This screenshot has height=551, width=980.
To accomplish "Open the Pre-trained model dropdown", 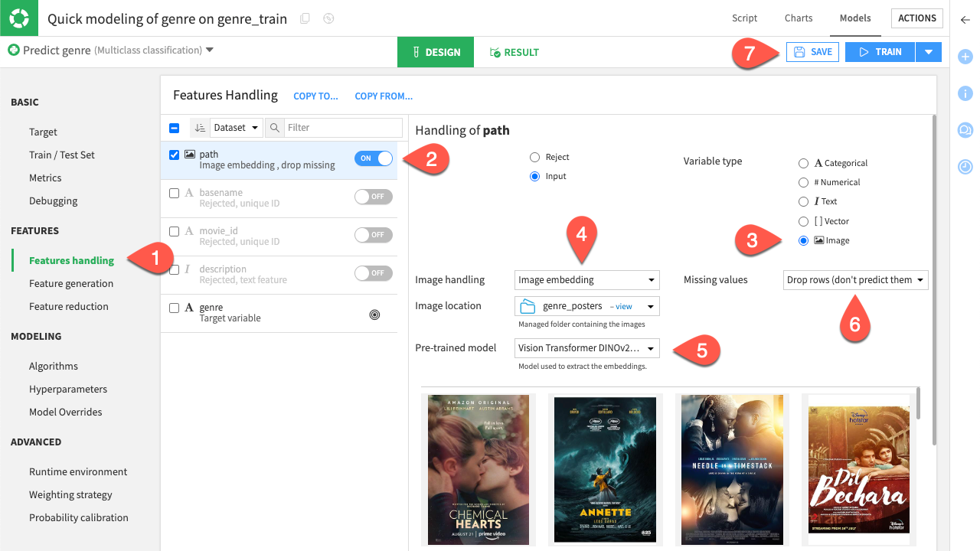I will (x=586, y=348).
